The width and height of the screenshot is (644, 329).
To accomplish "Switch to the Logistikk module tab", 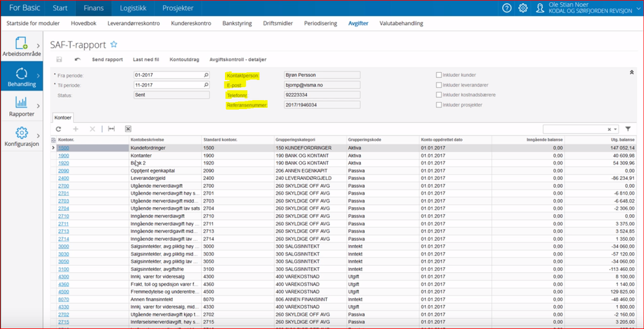I will pos(132,8).
